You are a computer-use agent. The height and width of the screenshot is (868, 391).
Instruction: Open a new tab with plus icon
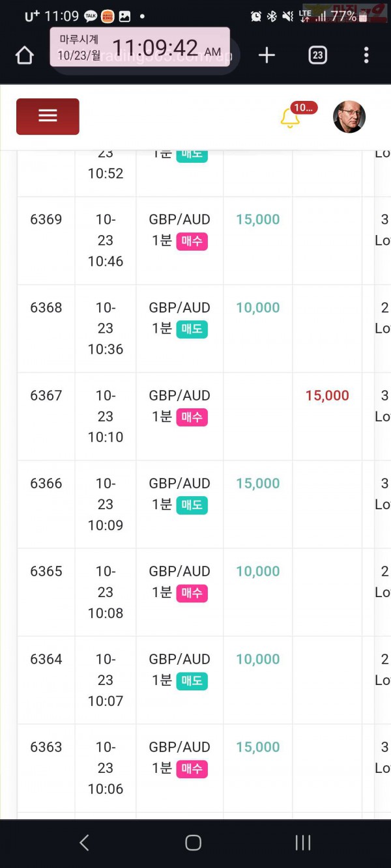(x=267, y=55)
